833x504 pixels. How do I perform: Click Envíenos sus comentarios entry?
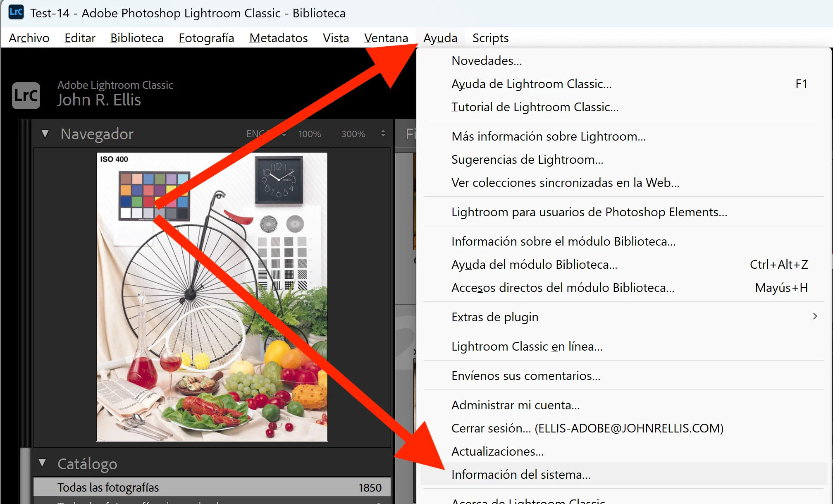(526, 375)
